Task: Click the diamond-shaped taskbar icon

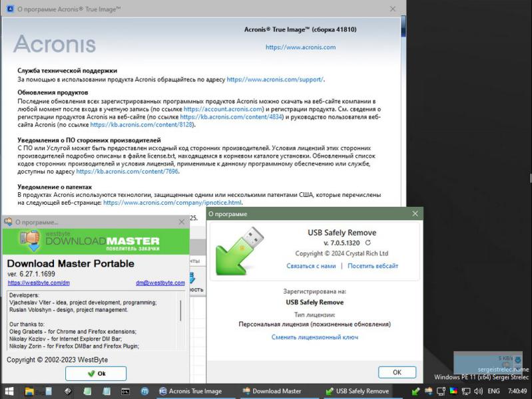Action: 68,391
